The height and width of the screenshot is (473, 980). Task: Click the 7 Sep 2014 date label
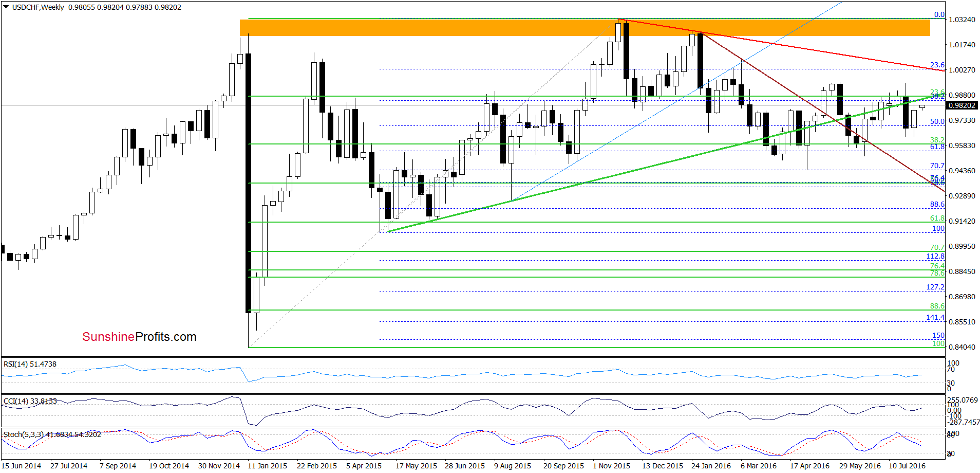[x=118, y=466]
